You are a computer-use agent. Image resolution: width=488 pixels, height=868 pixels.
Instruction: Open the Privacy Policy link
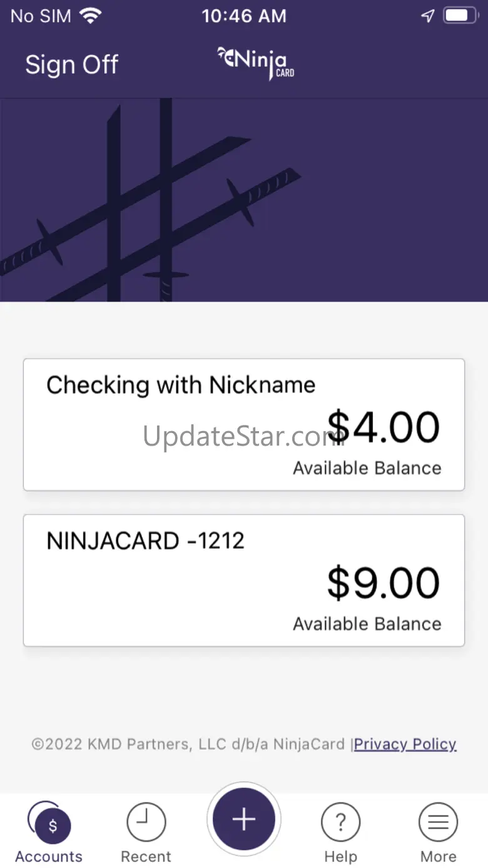click(x=405, y=744)
